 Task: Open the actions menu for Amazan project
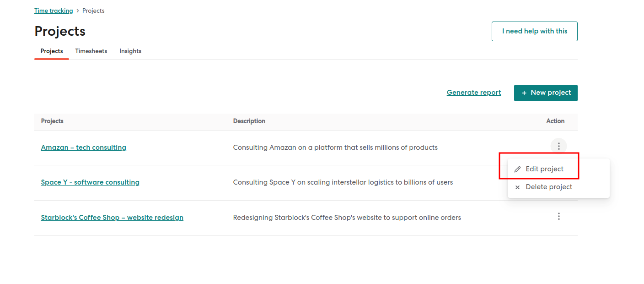[x=558, y=146]
